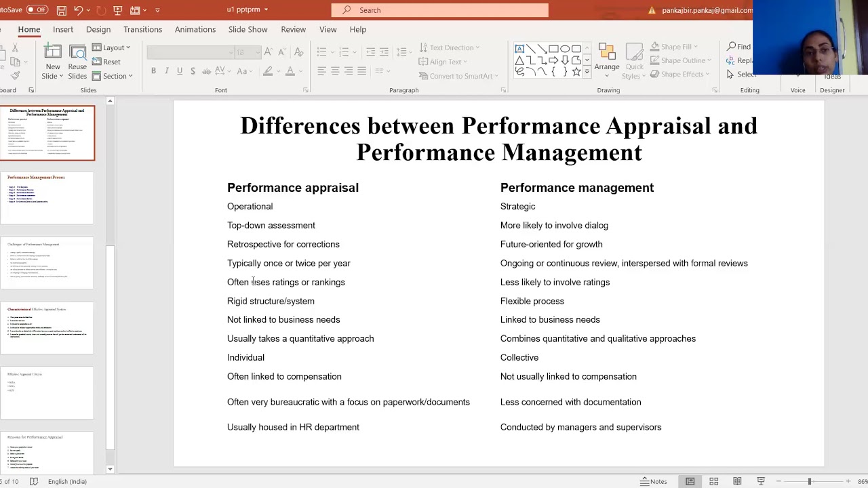Clear all formatting icon
This screenshot has height=488, width=868.
(299, 52)
